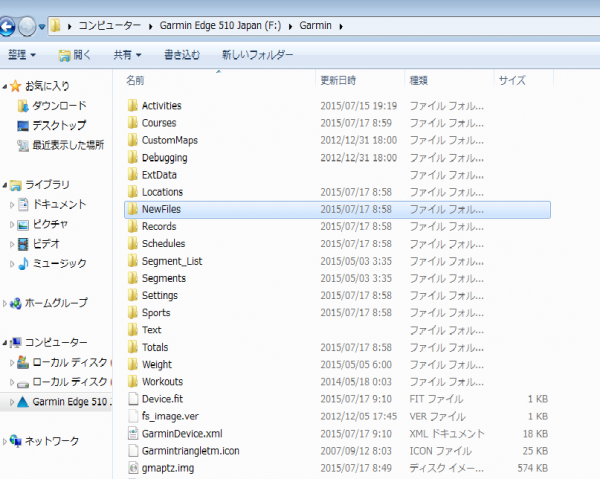Select the Device.fit file icon

coord(132,399)
